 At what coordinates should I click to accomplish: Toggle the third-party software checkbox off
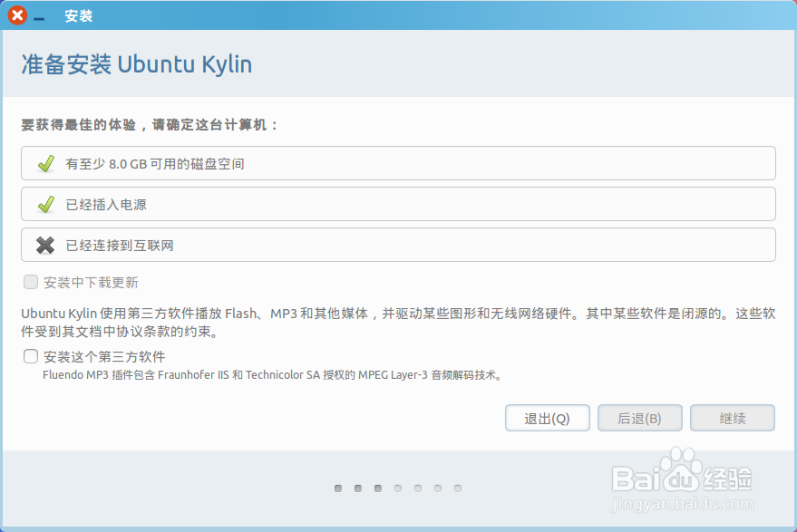click(29, 356)
